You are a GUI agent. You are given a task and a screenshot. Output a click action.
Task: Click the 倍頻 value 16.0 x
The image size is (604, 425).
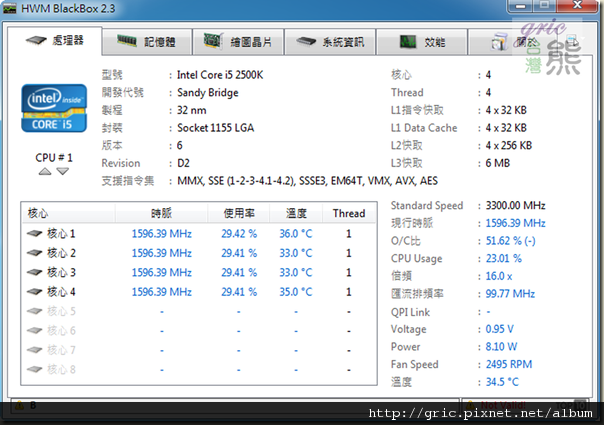pyautogui.click(x=499, y=276)
